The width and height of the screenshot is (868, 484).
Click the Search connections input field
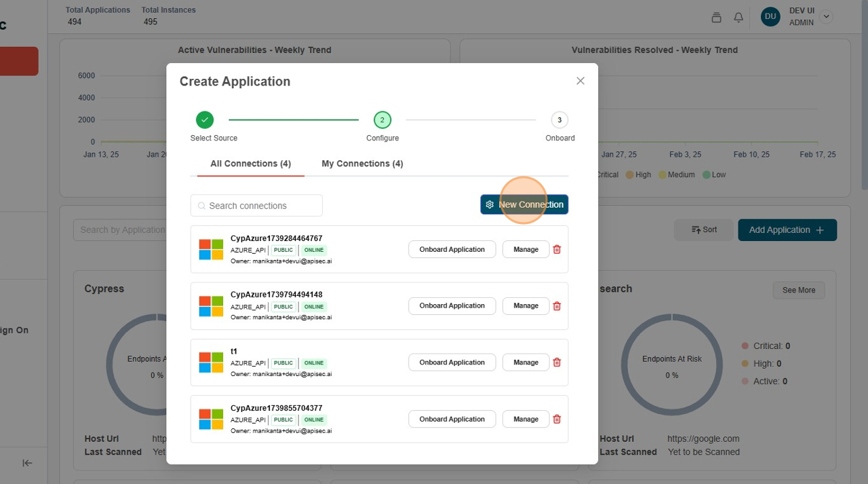click(x=261, y=206)
